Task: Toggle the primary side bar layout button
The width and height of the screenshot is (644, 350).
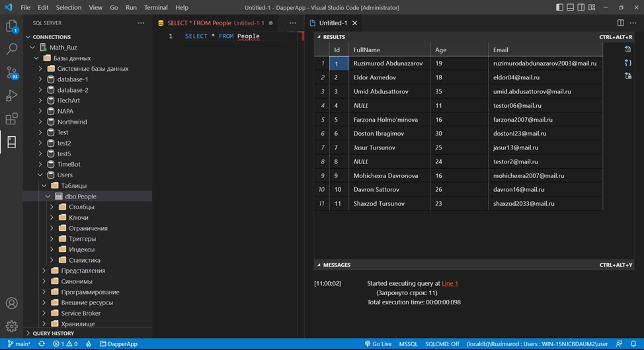Action: 560,7
